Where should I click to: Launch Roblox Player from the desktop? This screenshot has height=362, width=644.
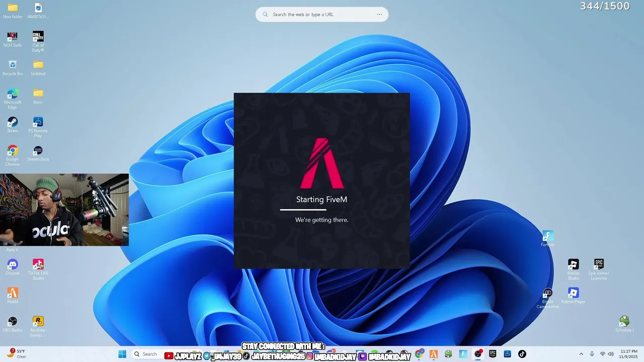click(x=573, y=296)
